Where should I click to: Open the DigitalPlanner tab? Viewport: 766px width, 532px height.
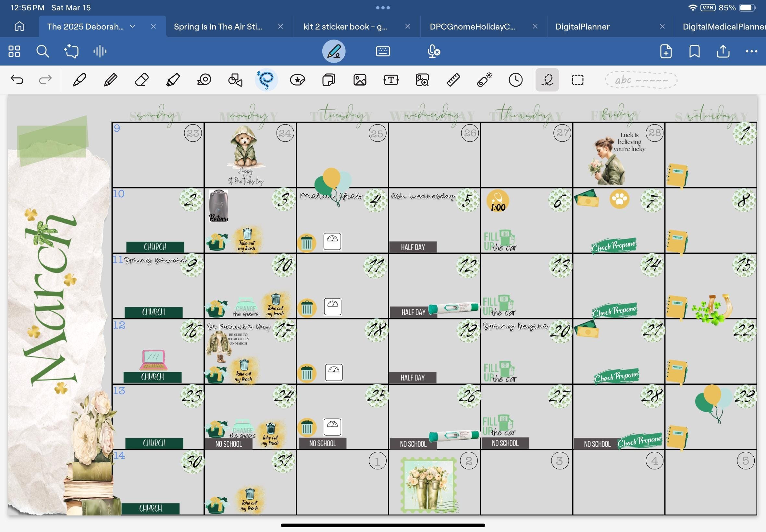click(582, 27)
